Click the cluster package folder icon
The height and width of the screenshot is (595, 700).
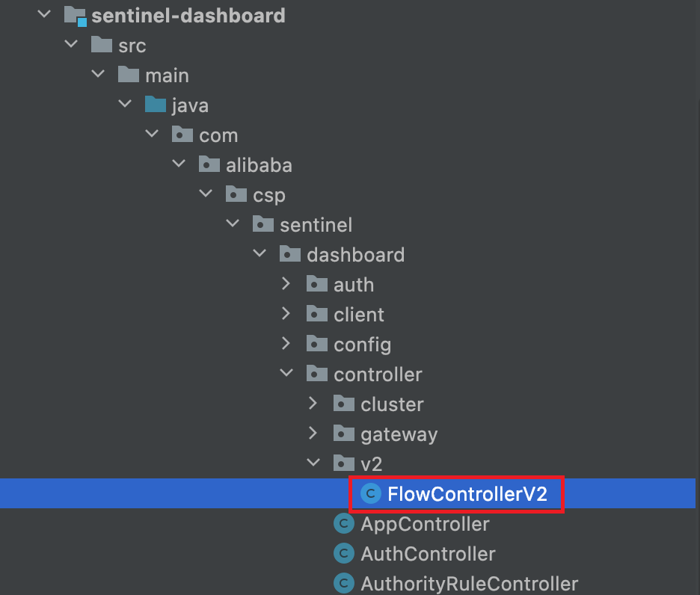(x=344, y=403)
